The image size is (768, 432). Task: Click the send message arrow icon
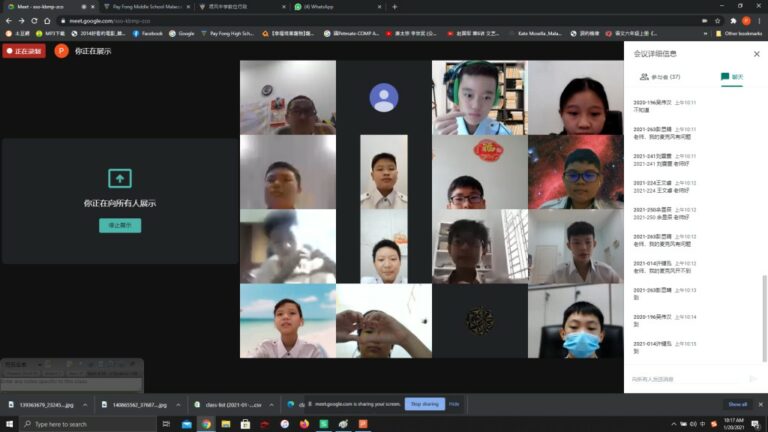[x=753, y=379]
